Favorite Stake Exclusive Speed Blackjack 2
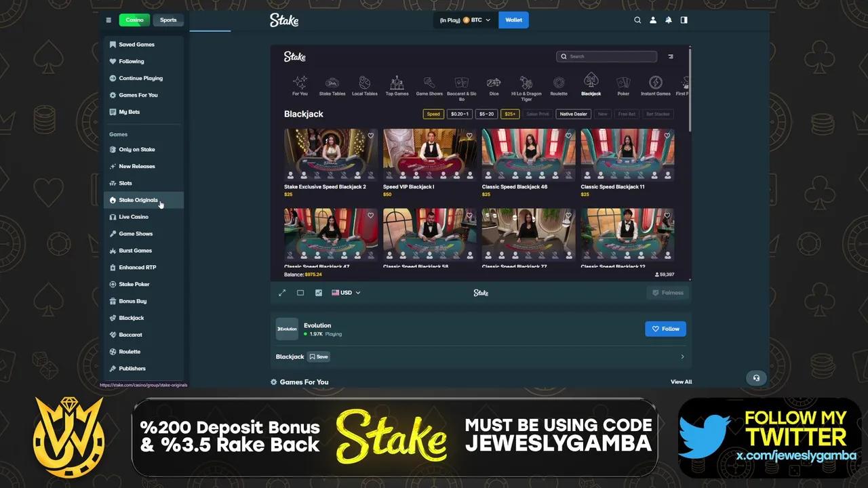Screen dimensions: 868x488 pyautogui.click(x=370, y=136)
